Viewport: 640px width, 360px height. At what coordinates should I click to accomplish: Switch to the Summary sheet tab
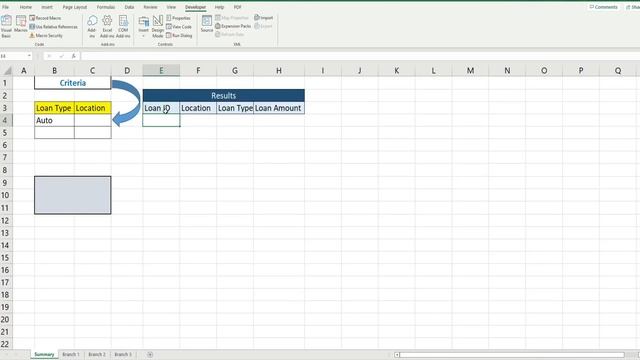[x=44, y=354]
